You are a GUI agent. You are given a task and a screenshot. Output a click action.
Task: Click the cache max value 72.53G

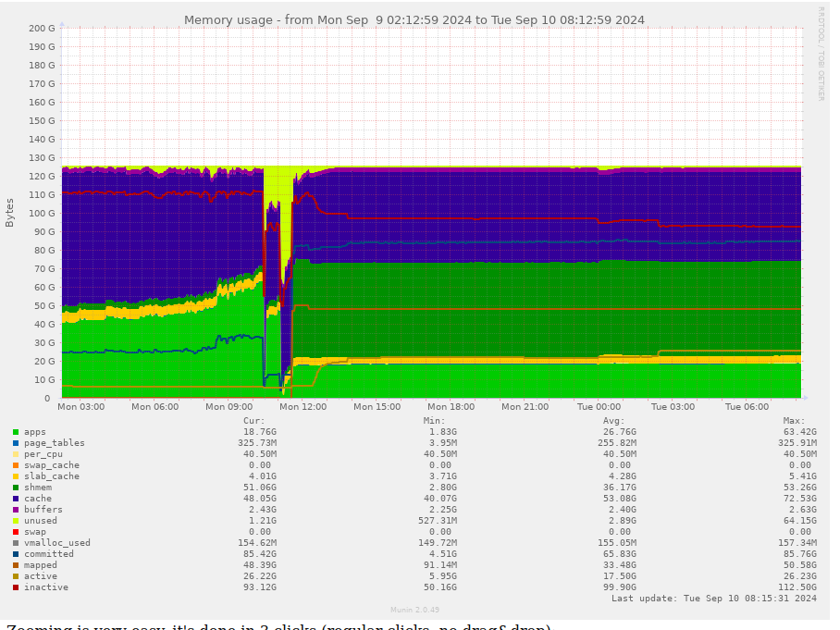tap(800, 499)
